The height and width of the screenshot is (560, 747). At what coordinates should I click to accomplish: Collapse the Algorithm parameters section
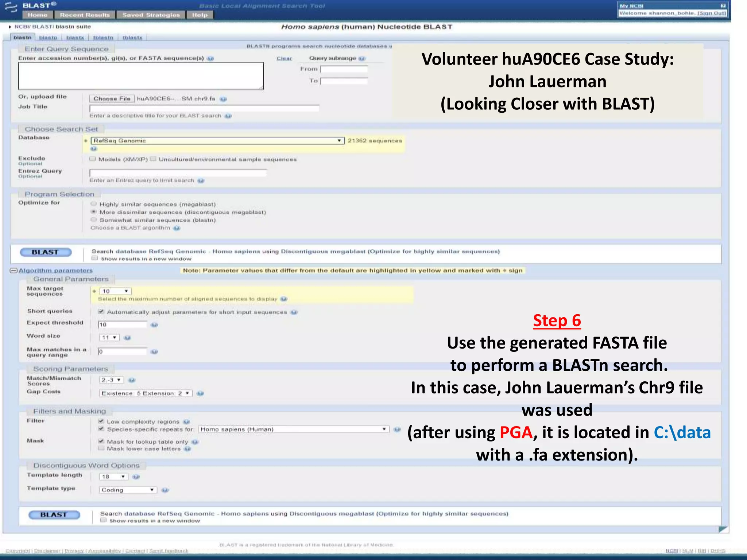[x=13, y=271]
